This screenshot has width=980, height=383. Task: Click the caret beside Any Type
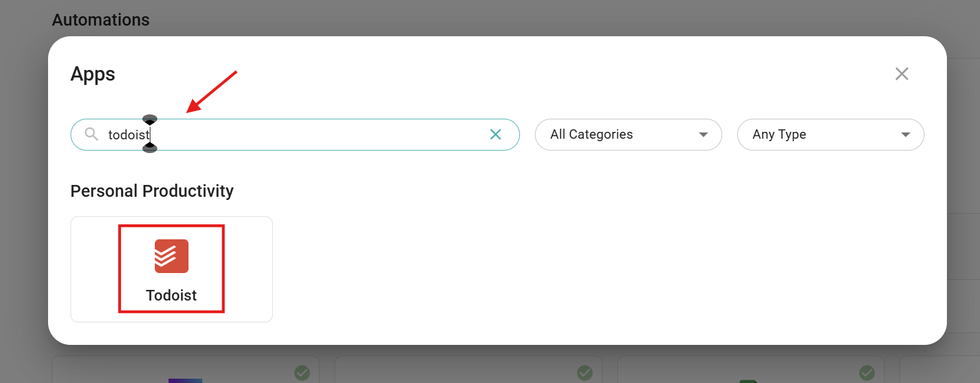click(x=906, y=135)
